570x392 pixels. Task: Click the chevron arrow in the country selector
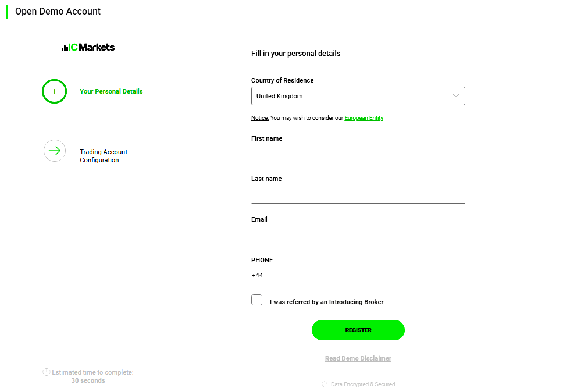click(457, 96)
